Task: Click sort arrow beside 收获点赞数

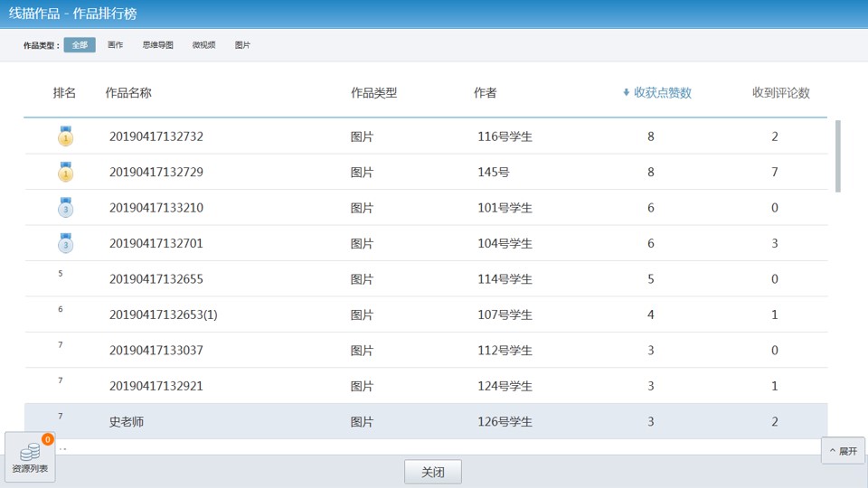Action: [626, 92]
